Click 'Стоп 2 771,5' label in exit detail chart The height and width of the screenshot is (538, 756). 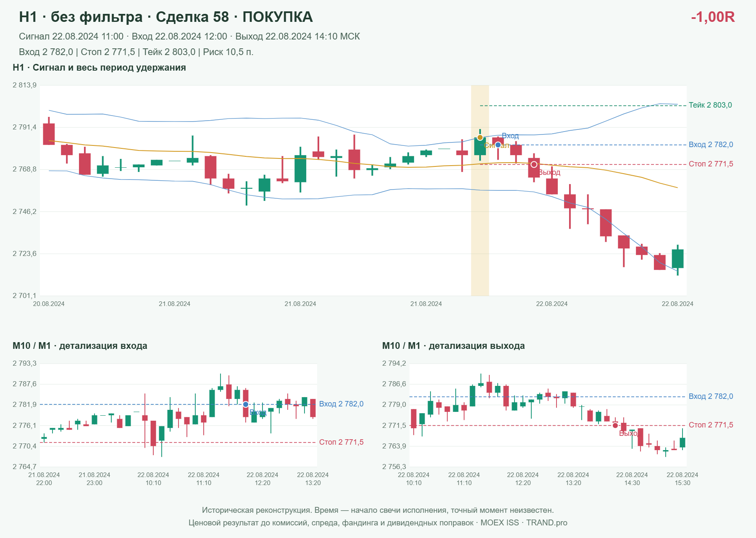711,425
